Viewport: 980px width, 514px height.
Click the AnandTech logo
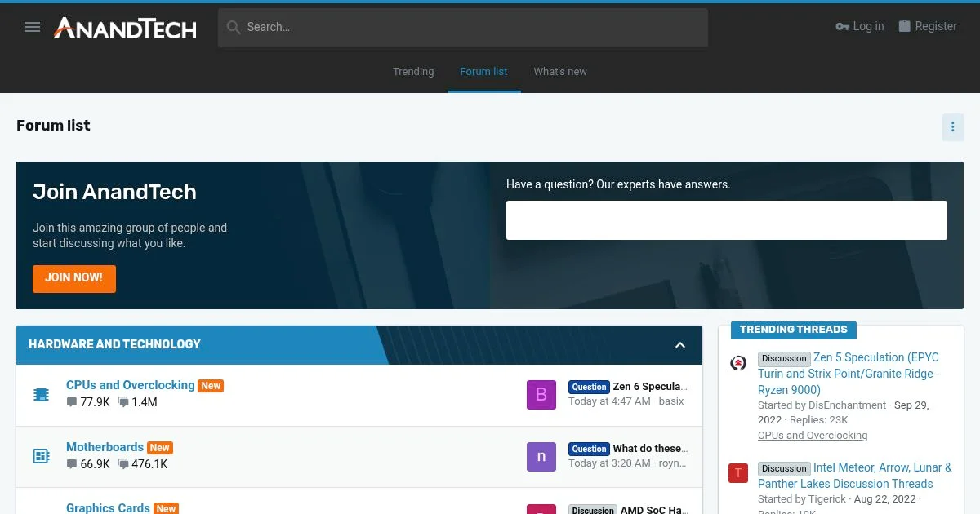tap(125, 28)
